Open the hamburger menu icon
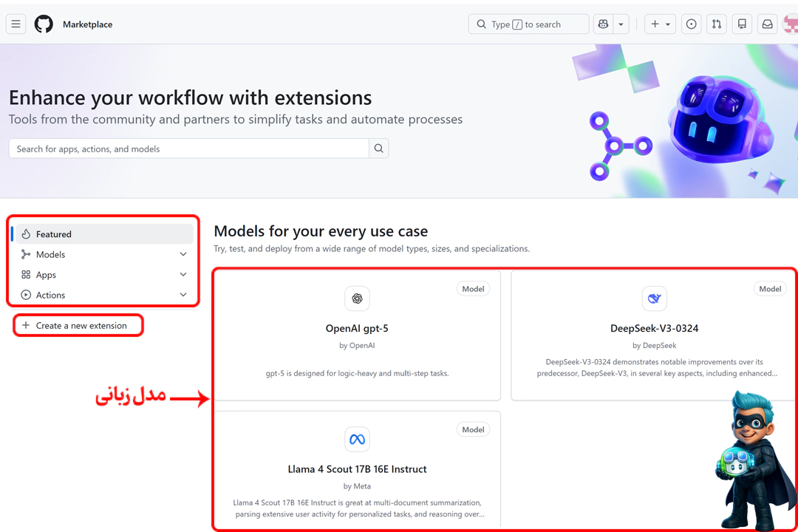Screen dimensions: 798x532 point(16,24)
